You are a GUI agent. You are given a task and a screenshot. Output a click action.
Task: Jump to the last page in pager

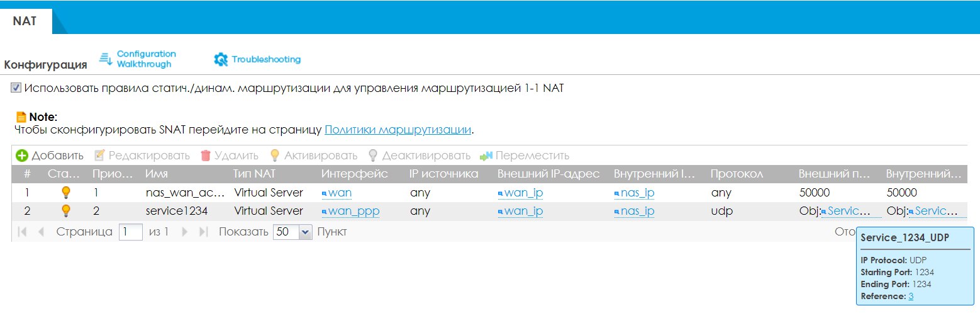pos(203,232)
